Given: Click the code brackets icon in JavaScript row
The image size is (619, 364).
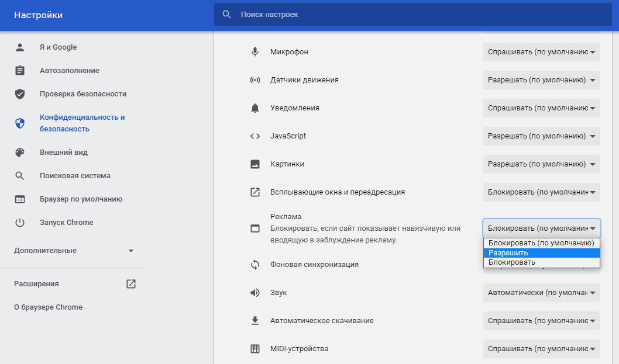Looking at the screenshot, I should coord(255,136).
